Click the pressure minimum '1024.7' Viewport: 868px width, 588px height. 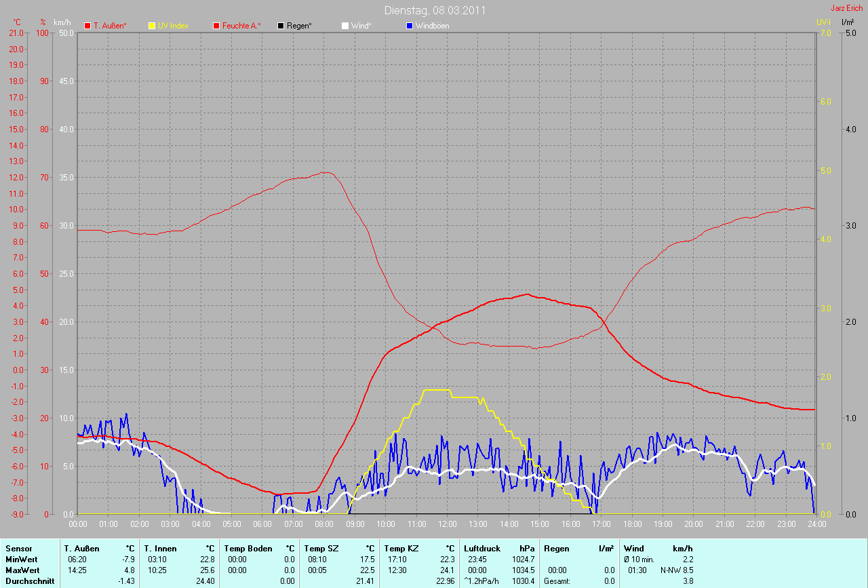coord(524,560)
